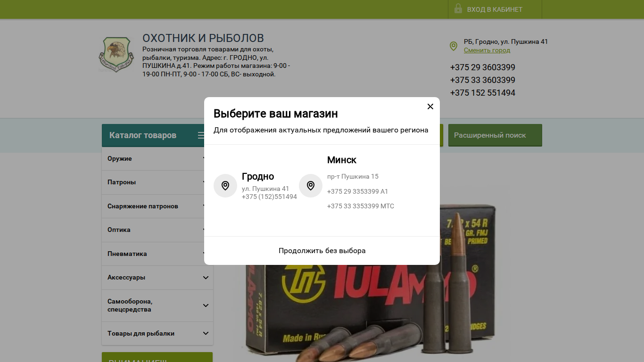Click the lock icon beside ВХОД В КАБИНЕТ
This screenshot has width=644, height=362.
click(458, 8)
